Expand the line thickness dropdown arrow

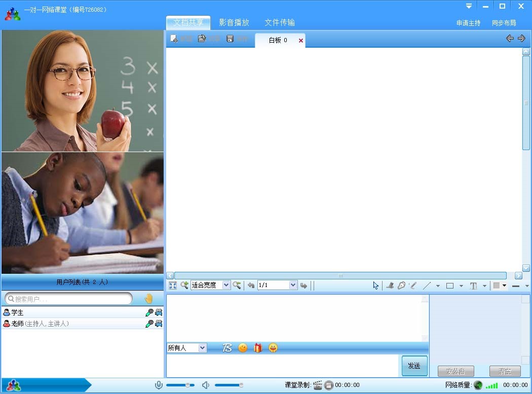526,285
